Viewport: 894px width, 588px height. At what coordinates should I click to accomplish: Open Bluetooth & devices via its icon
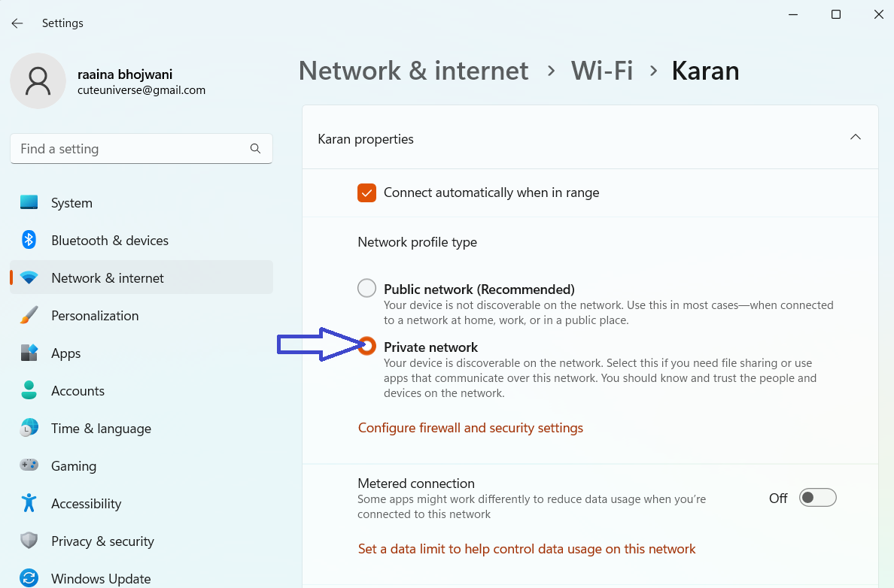coord(29,240)
